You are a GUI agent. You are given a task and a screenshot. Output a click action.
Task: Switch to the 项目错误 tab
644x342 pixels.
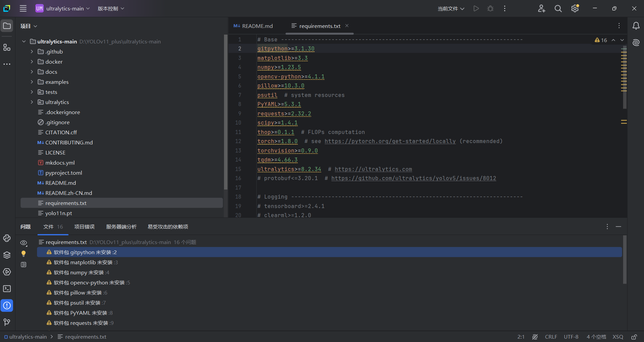point(84,227)
